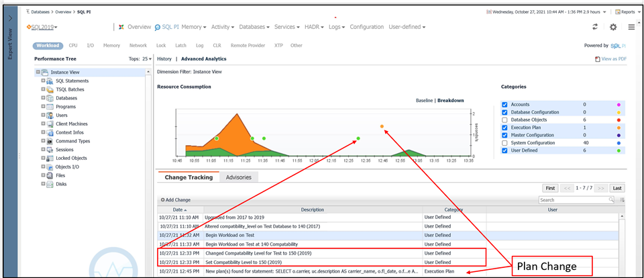The width and height of the screenshot is (644, 278).
Task: Click the orange Execution Plan color dot
Action: point(619,128)
